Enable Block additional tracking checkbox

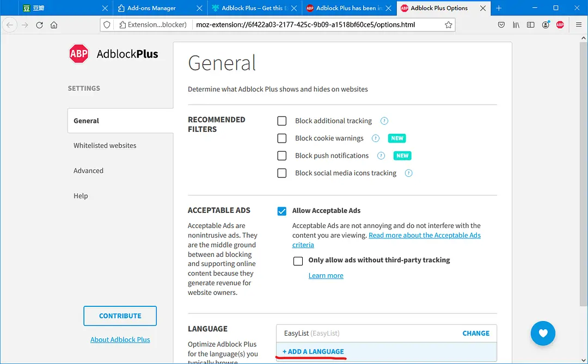(282, 121)
